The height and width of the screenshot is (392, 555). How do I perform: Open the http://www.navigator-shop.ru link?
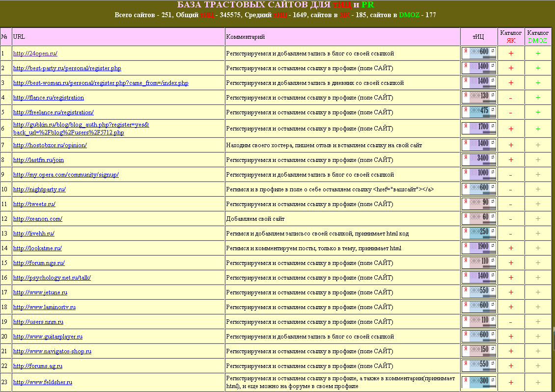coord(52,351)
